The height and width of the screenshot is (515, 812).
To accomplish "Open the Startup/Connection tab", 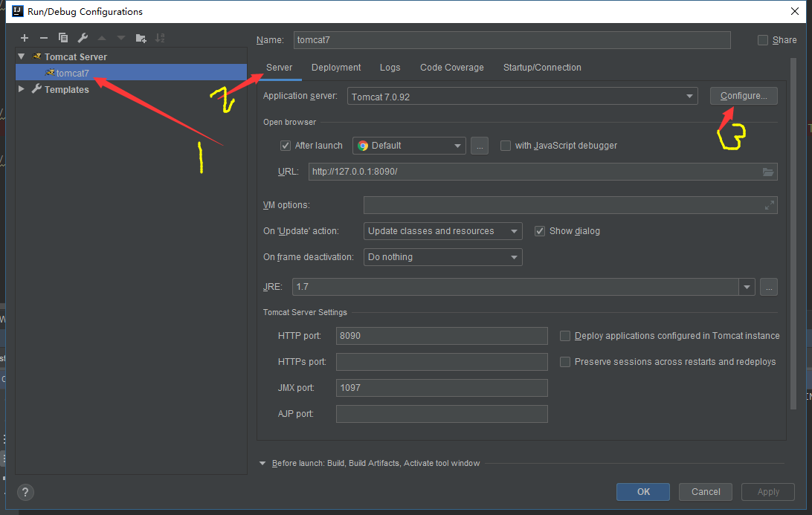I will point(542,67).
